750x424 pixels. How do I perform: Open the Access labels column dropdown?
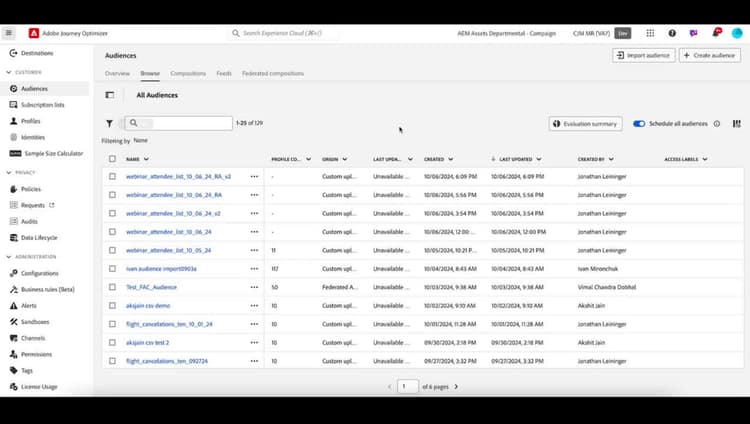pyautogui.click(x=705, y=159)
